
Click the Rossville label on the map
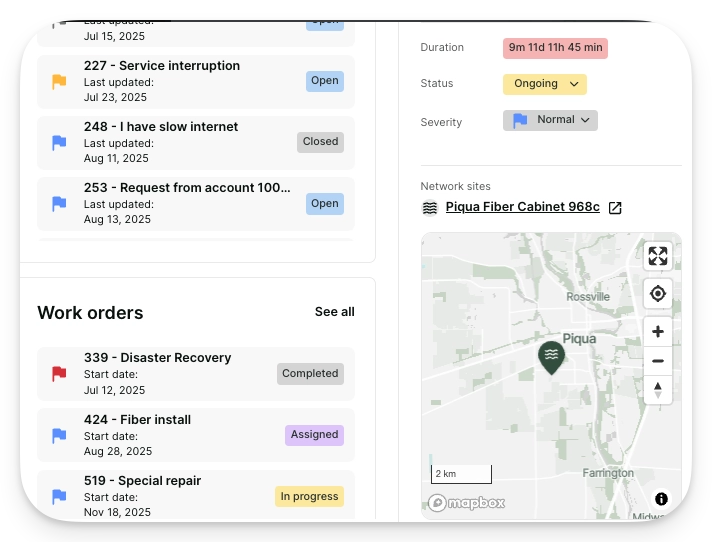click(x=588, y=297)
